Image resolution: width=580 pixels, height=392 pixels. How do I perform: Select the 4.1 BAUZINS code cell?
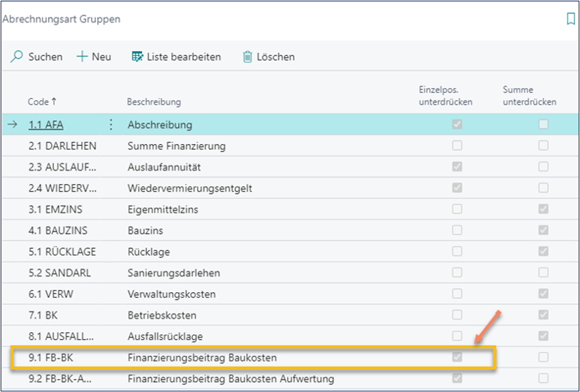[x=58, y=231]
